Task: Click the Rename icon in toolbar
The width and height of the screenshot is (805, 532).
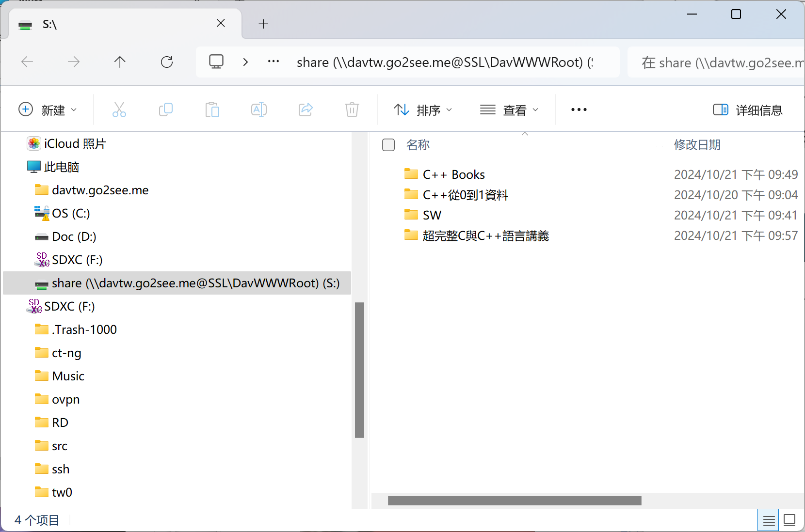Action: tap(259, 110)
